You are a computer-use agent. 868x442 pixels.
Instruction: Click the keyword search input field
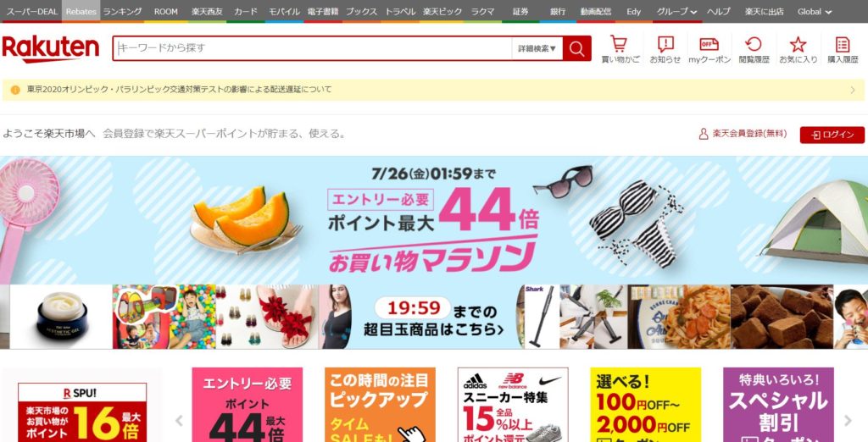click(x=313, y=48)
